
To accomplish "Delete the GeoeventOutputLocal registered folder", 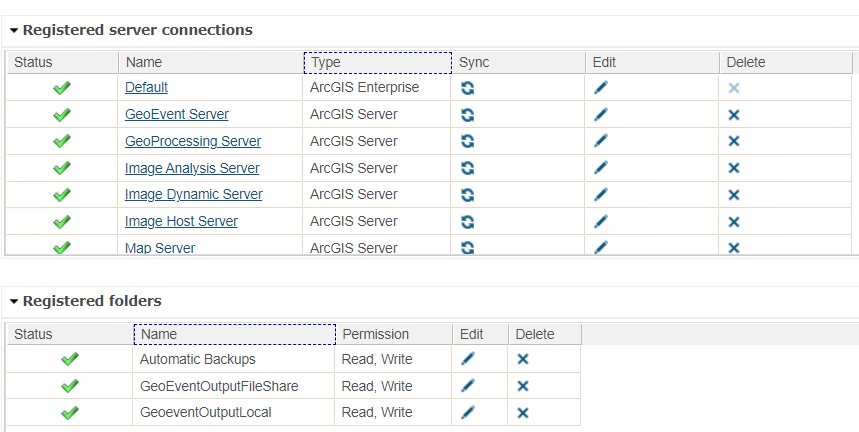I will pyautogui.click(x=522, y=412).
